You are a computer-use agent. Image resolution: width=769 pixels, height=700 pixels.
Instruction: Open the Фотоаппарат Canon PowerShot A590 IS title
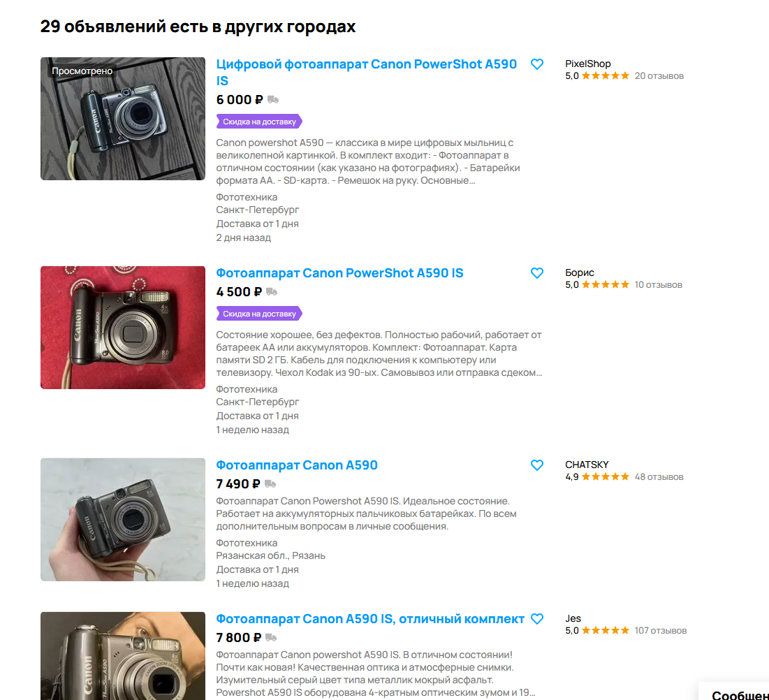[x=339, y=273]
